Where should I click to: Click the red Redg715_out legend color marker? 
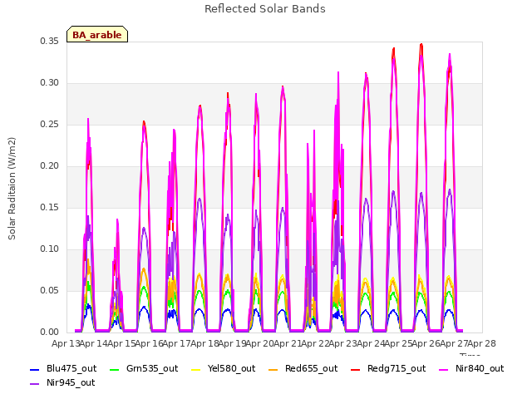pyautogui.click(x=356, y=369)
